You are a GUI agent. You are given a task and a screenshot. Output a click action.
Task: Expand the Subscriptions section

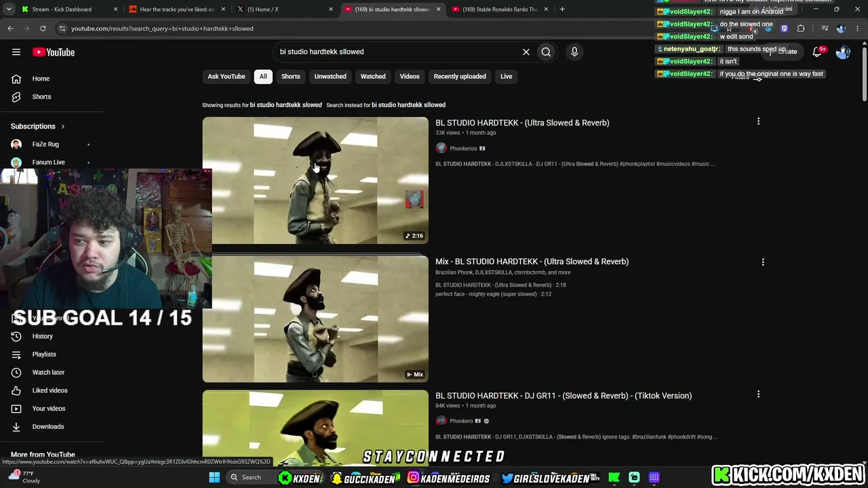pyautogui.click(x=38, y=126)
